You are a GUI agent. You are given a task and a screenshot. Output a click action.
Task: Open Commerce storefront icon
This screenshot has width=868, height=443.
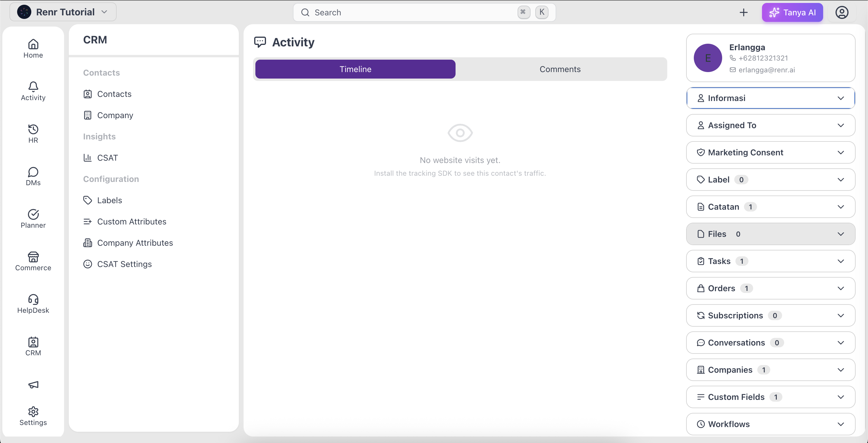[33, 257]
